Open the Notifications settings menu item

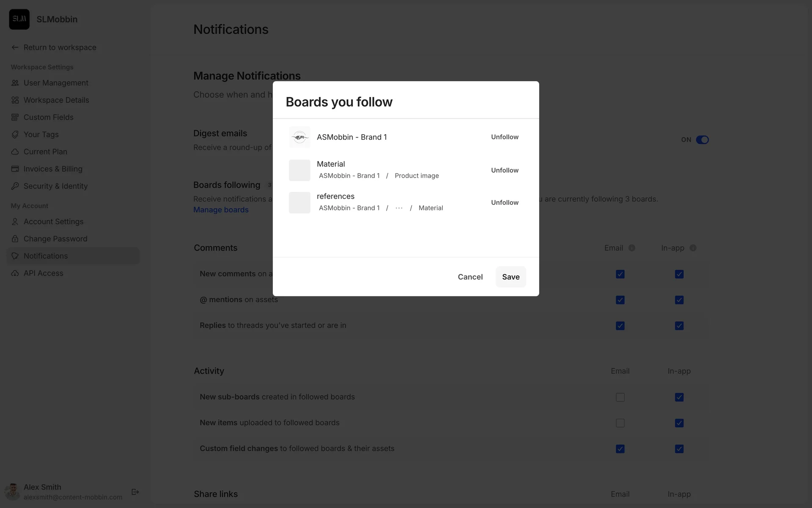point(46,256)
